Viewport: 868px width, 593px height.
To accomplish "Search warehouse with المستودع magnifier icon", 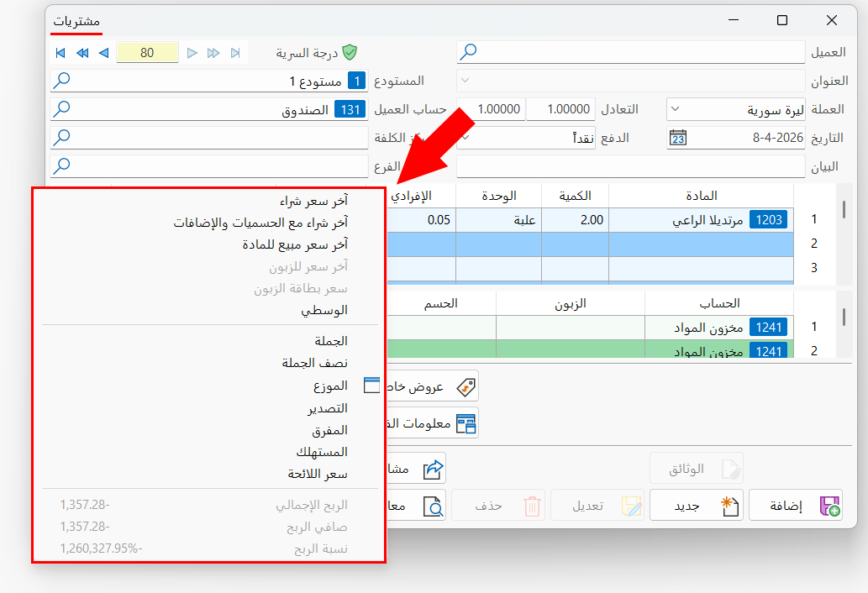I will (x=61, y=80).
